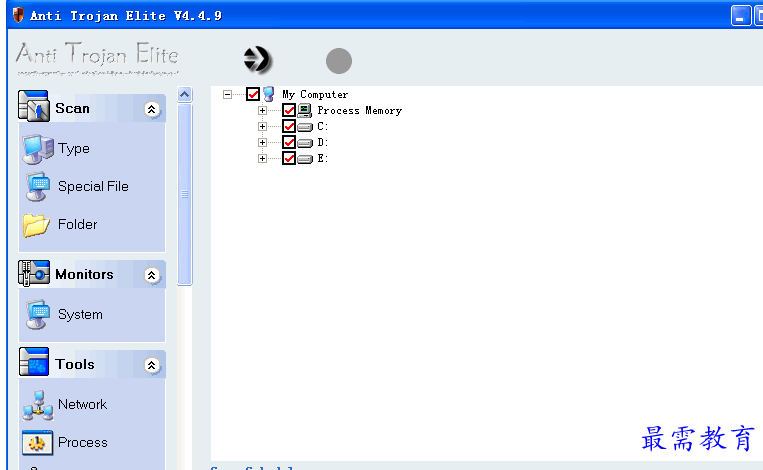Minimize the Anti Trojan Elite window
The image size is (763, 470).
click(x=741, y=16)
